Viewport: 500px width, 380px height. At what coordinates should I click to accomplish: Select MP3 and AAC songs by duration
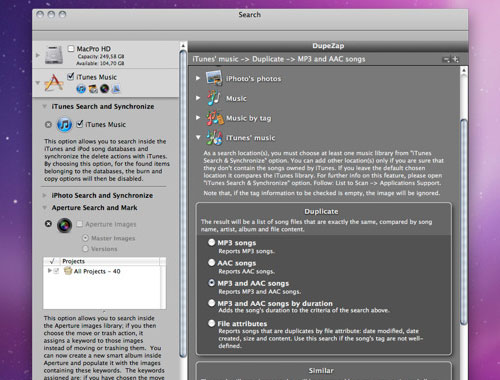click(211, 303)
